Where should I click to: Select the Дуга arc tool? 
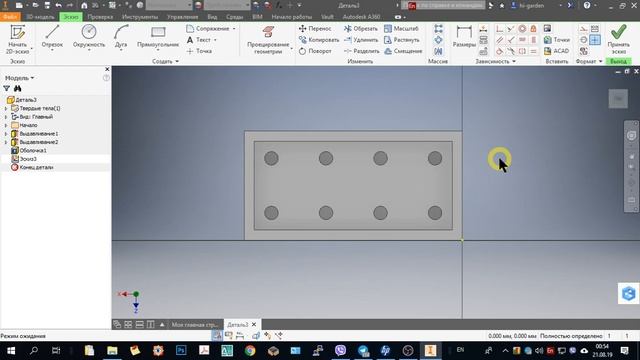pos(121,36)
